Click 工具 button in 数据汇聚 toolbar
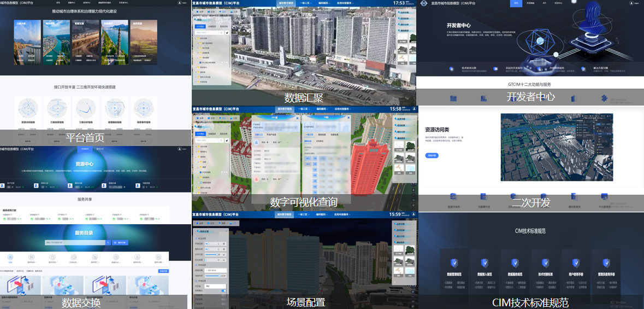 pos(234,13)
